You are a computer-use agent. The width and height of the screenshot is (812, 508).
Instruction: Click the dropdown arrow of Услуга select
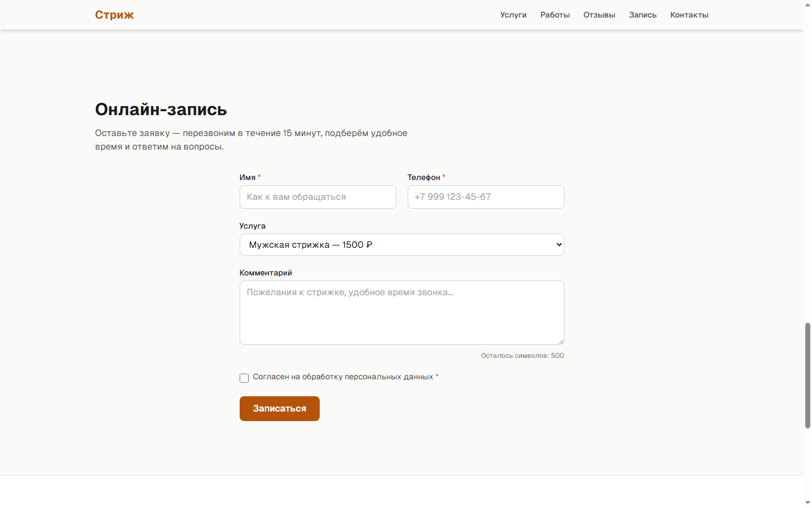point(559,244)
